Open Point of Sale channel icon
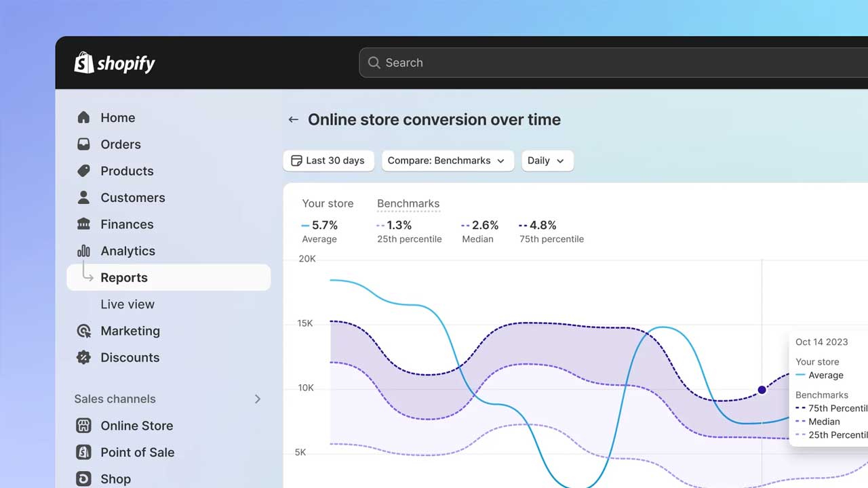 click(x=83, y=452)
